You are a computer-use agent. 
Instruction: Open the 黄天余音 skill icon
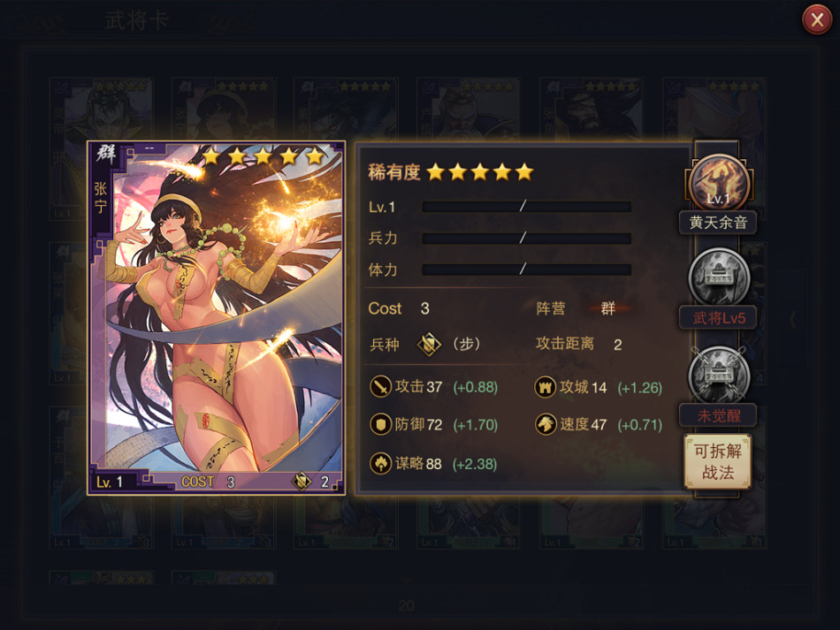(718, 182)
